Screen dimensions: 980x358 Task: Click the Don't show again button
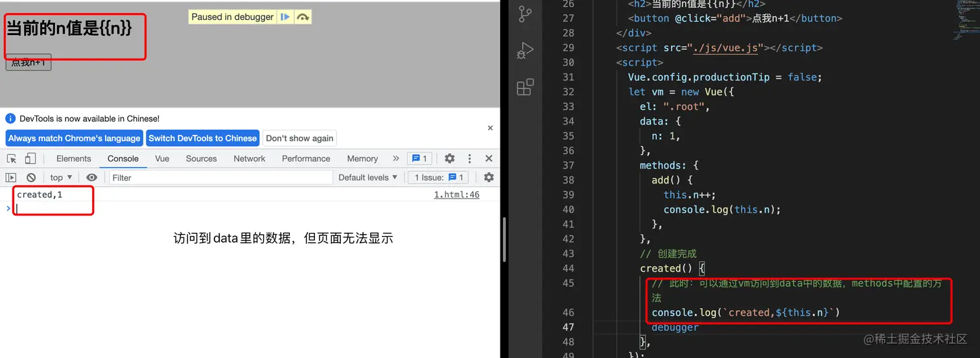point(299,138)
